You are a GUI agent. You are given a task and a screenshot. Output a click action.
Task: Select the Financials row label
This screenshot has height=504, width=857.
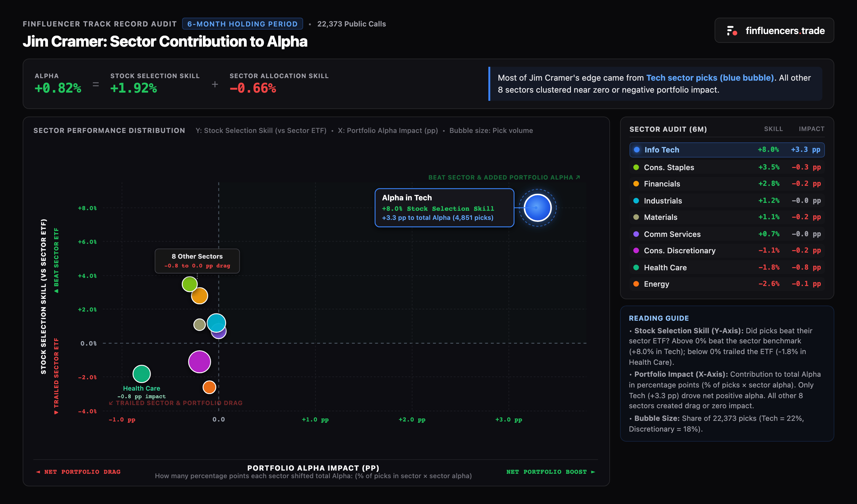coord(662,184)
